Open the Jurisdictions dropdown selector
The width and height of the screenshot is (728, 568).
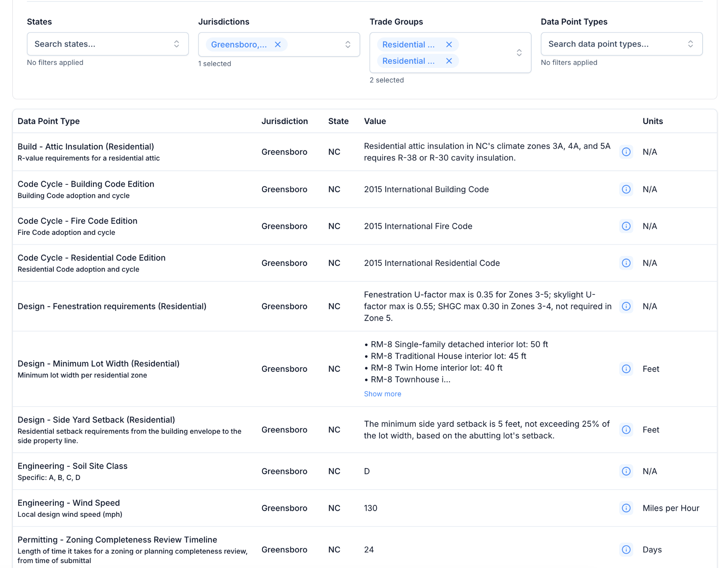[347, 44]
